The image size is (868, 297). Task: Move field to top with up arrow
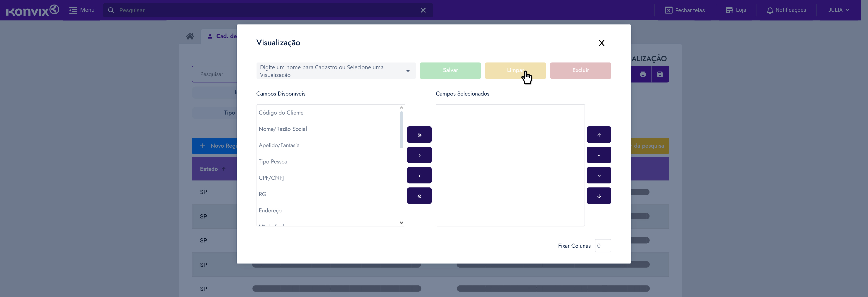click(599, 135)
